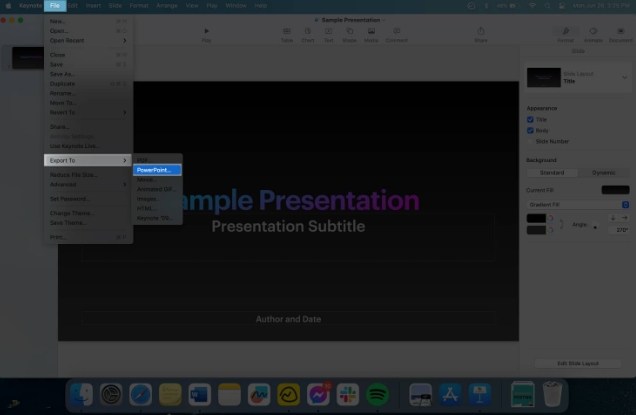Toggle the Title appearance checkbox
Viewport: 636px width, 415px height.
tap(530, 120)
